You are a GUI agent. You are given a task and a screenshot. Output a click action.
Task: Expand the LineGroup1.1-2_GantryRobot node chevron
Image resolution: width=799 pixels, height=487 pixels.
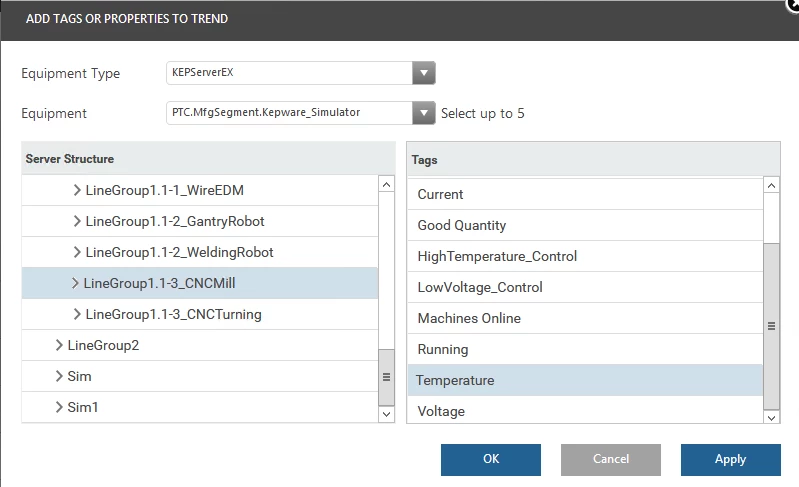pyautogui.click(x=77, y=221)
